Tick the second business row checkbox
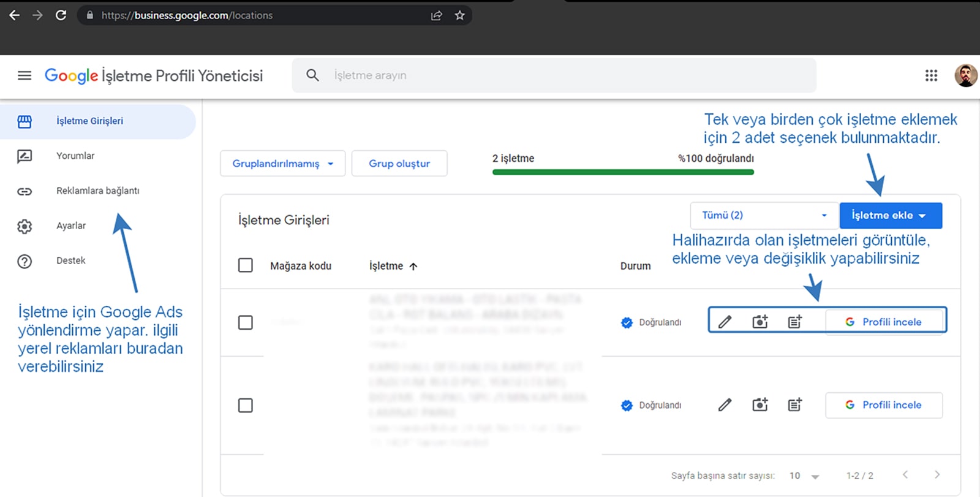The height and width of the screenshot is (497, 980). [x=245, y=405]
